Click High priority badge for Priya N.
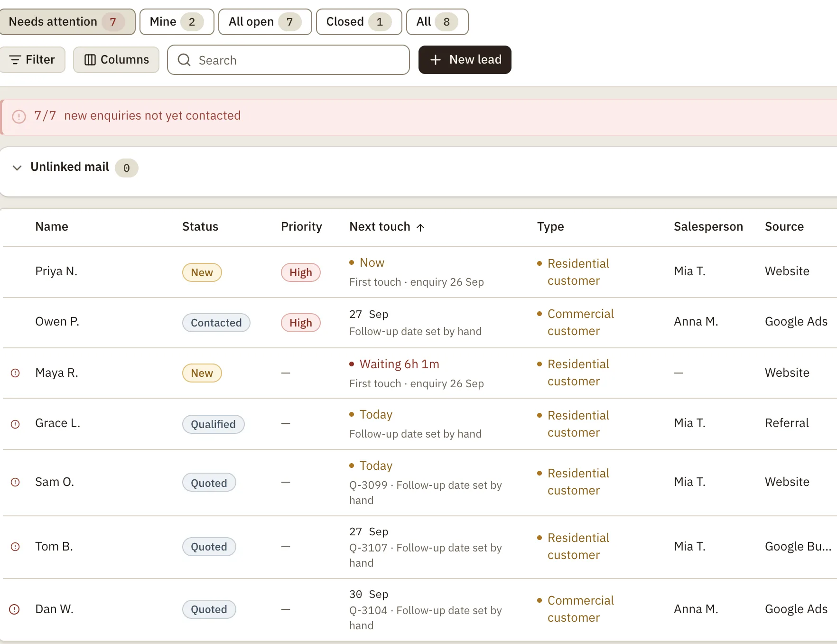This screenshot has width=837, height=644. (x=301, y=272)
